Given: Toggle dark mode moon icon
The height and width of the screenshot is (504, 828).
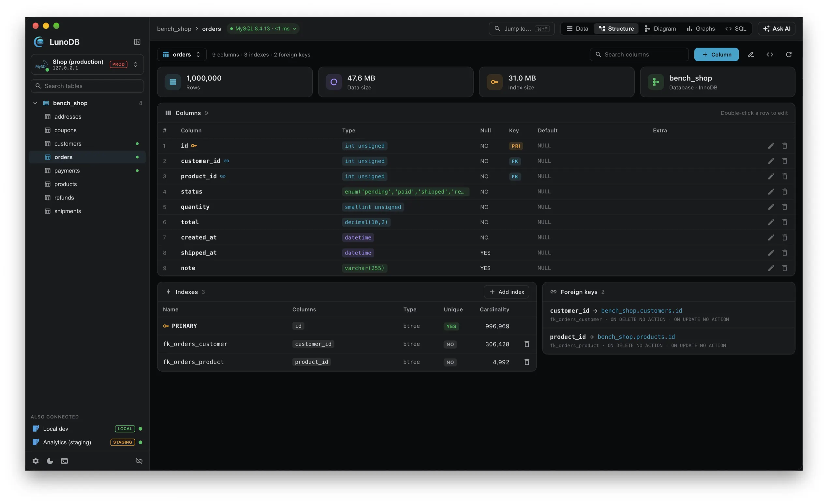Looking at the screenshot, I should click(50, 461).
